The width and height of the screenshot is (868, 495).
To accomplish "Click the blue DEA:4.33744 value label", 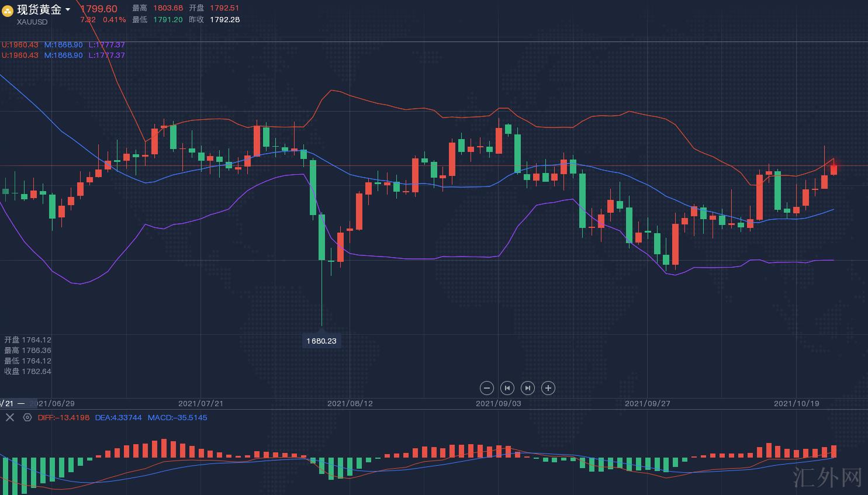I will [x=118, y=417].
